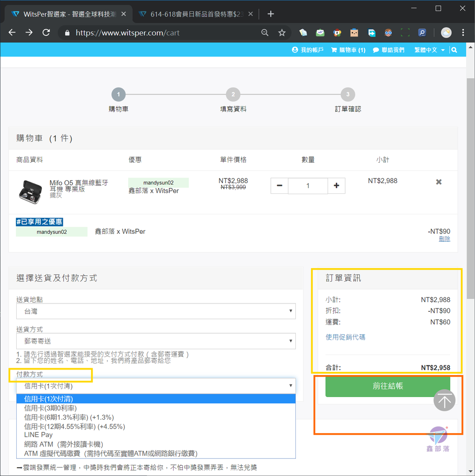The width and height of the screenshot is (475, 476).
Task: Click the 訂單確認 step 3 circle
Action: (348, 94)
